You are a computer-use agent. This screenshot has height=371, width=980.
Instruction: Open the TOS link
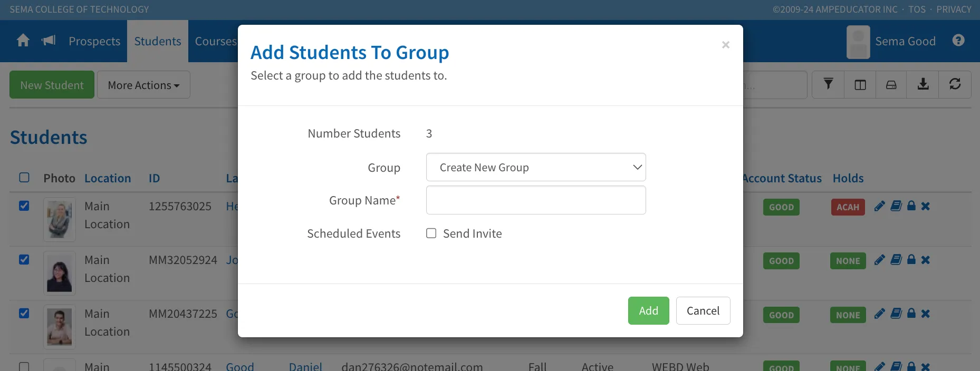917,9
